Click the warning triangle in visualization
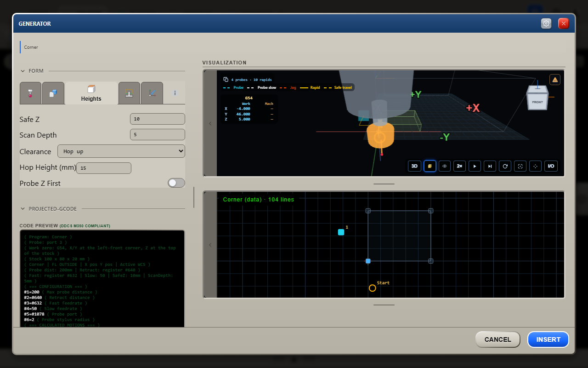This screenshot has height=368, width=588. point(555,80)
